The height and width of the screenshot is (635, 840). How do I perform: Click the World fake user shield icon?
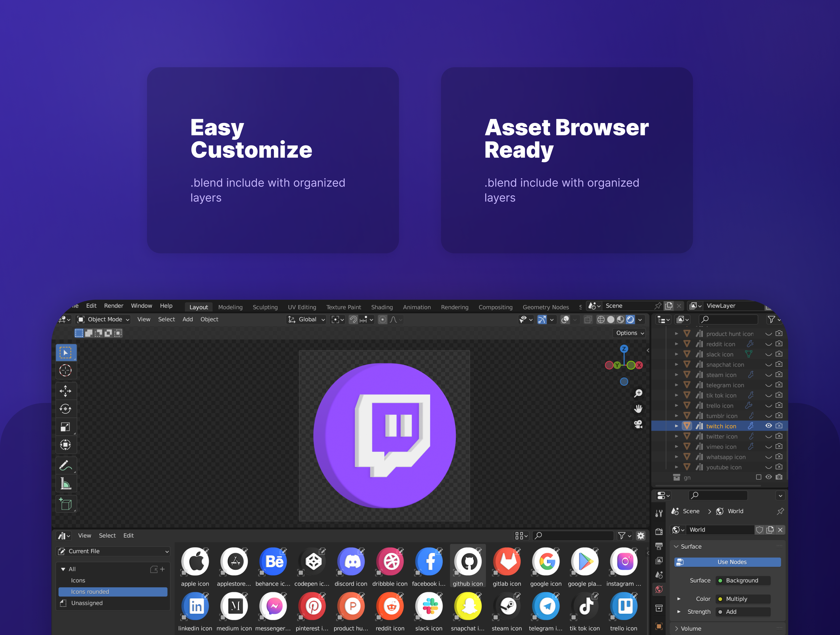point(759,530)
